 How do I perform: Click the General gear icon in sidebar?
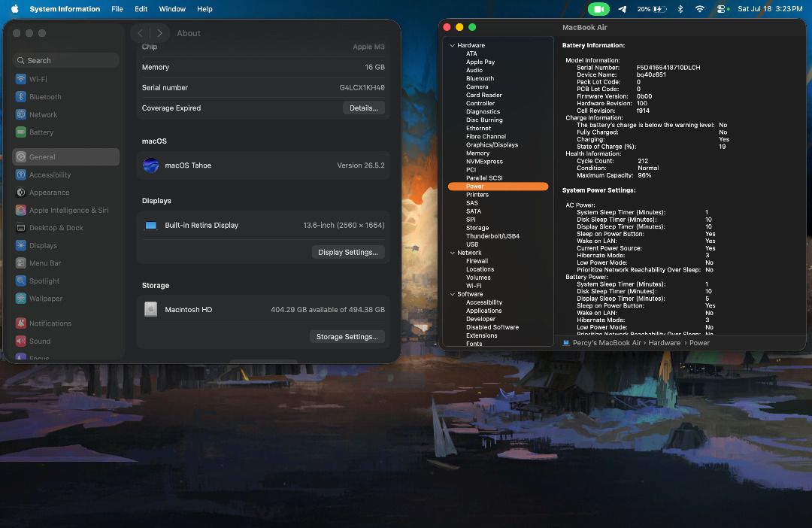[x=21, y=157]
